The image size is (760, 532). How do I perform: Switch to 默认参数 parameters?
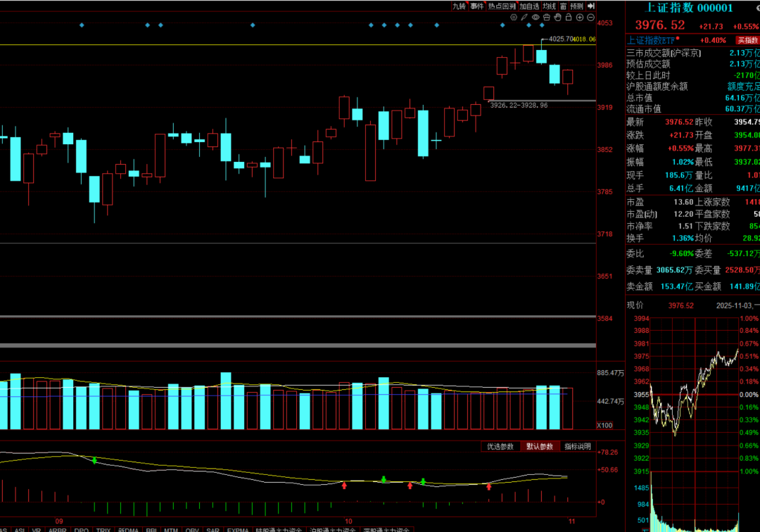[x=540, y=447]
